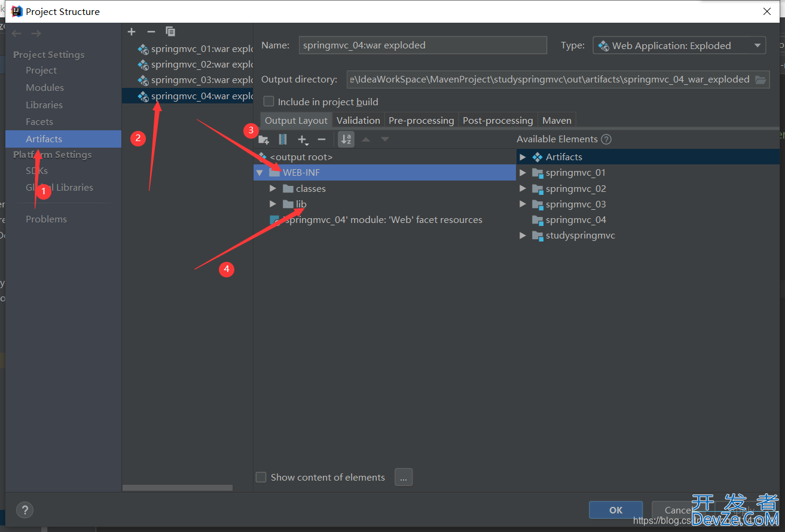Image resolution: width=785 pixels, height=532 pixels.
Task: Expand the springmvc_02 available element
Action: click(x=523, y=188)
